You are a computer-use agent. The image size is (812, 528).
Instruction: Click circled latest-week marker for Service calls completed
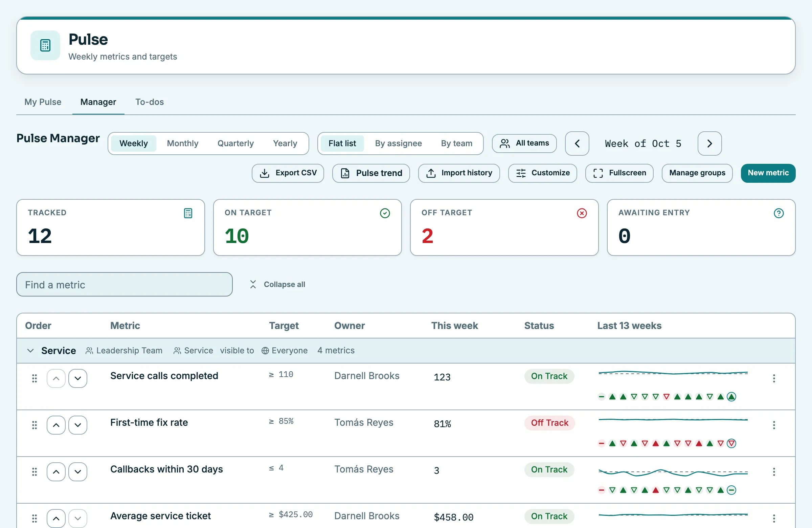tap(731, 397)
